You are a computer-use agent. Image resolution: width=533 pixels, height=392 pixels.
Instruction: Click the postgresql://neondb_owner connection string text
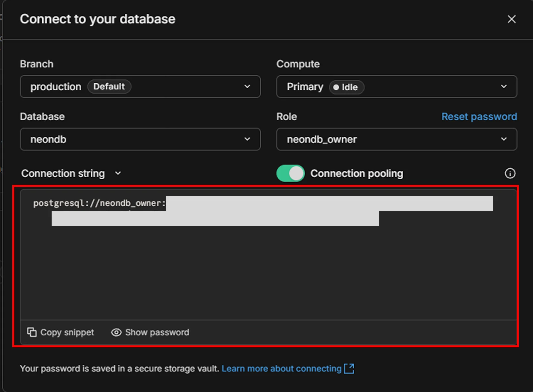(99, 203)
